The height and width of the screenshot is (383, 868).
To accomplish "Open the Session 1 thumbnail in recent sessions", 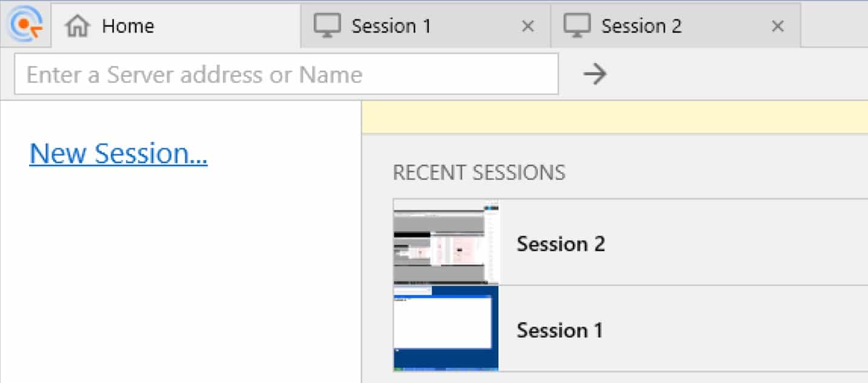I will (x=446, y=328).
